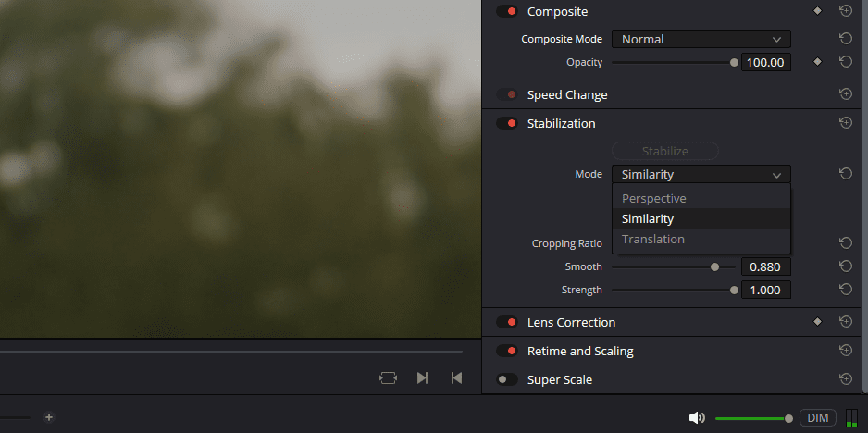Click the Lens Correction keyframe diamond
Screen dimensions: 868x433
[x=817, y=322]
